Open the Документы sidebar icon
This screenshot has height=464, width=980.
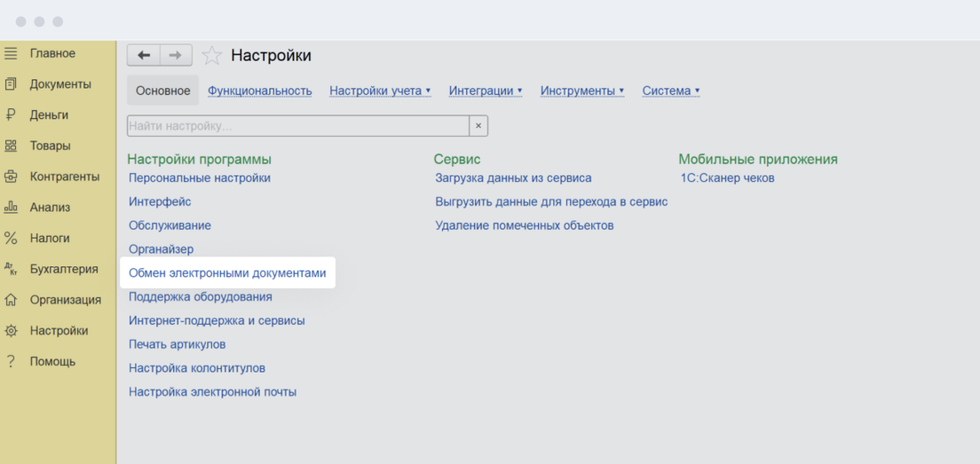coord(11,84)
